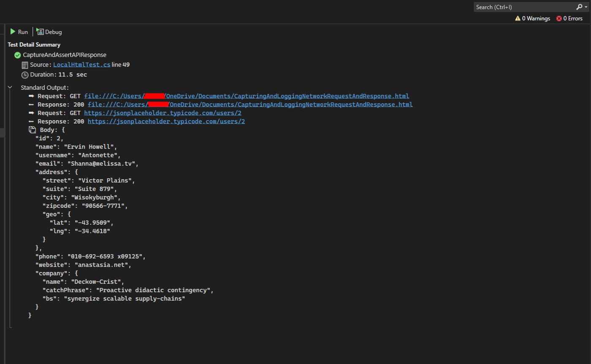Toggle the 0 Warnings filter
The image size is (591, 364).
(x=532, y=19)
